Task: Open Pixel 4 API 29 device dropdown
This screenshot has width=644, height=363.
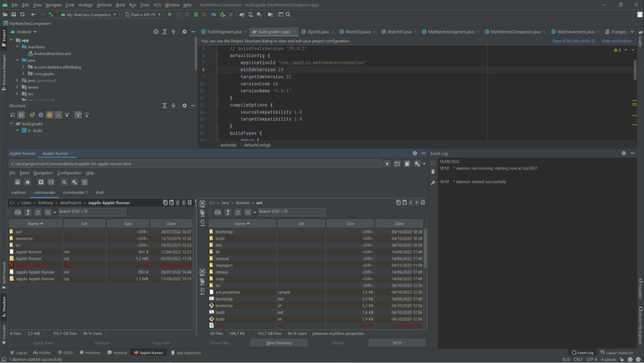Action: click(x=143, y=14)
